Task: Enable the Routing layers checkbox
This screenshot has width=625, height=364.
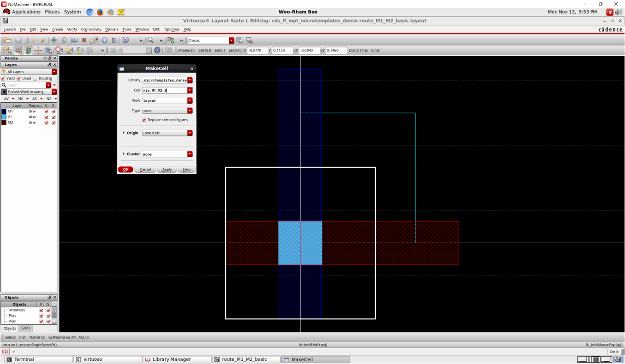Action: [x=35, y=78]
